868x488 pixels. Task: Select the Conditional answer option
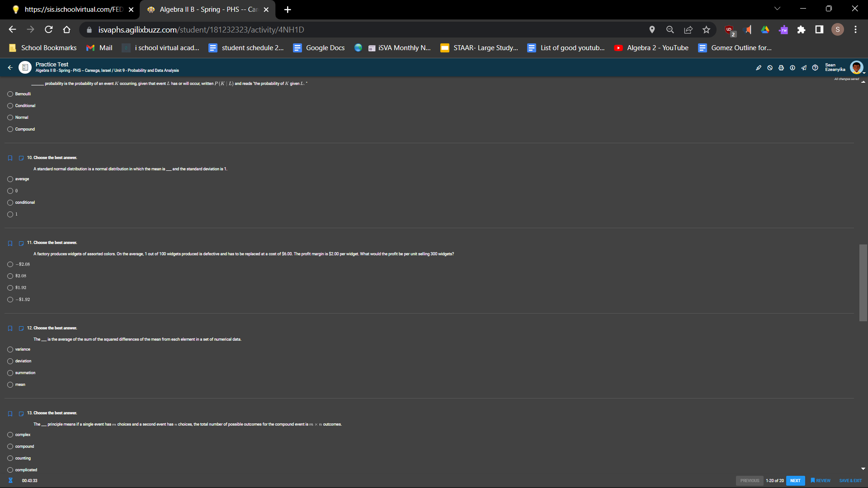pos(10,106)
